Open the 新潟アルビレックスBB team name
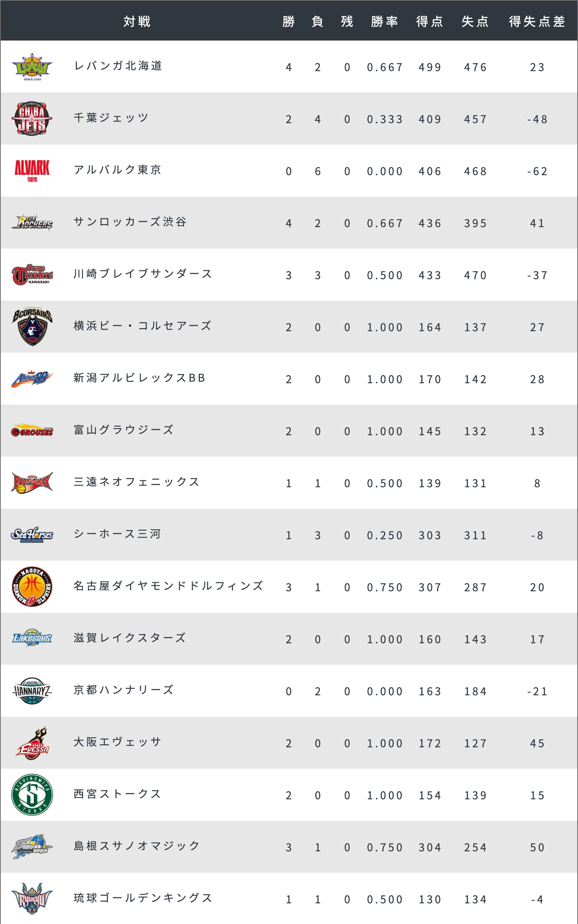 click(x=140, y=378)
